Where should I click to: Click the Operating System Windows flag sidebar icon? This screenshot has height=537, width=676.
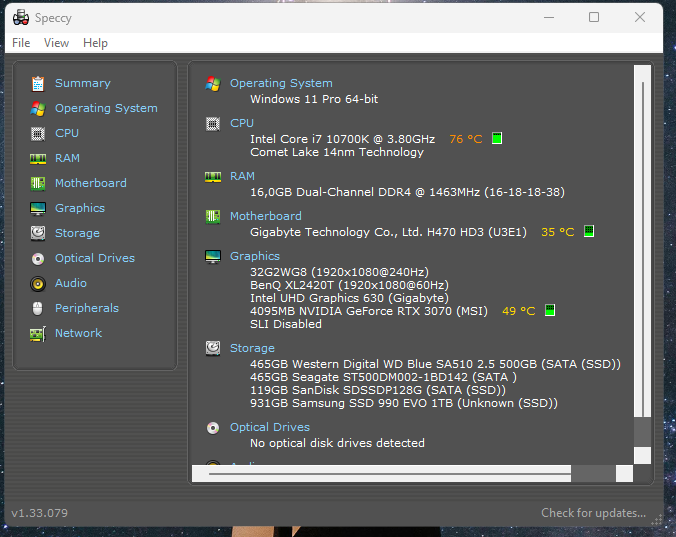click(38, 108)
